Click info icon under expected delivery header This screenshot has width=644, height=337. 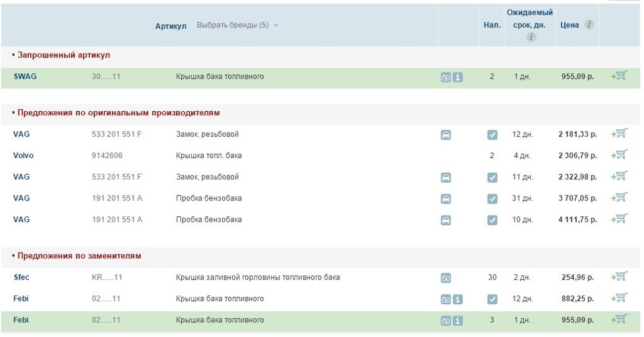point(531,38)
